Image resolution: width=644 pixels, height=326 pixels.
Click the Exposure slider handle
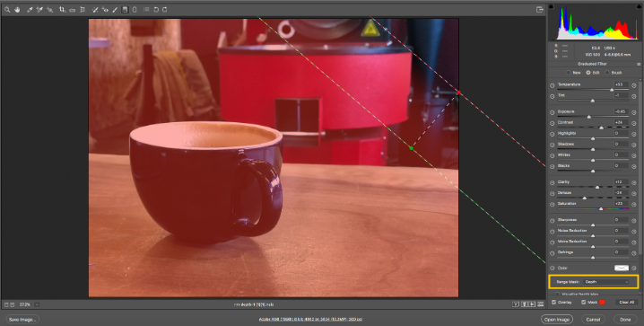[x=589, y=117]
